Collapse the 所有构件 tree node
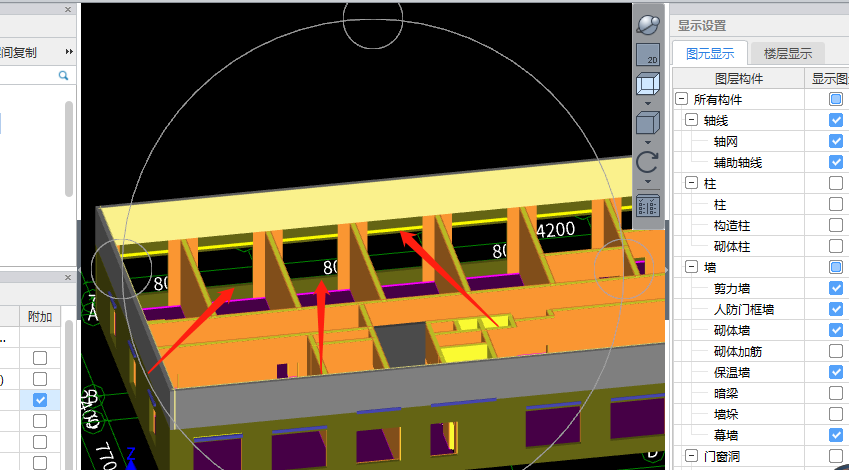 pyautogui.click(x=681, y=99)
